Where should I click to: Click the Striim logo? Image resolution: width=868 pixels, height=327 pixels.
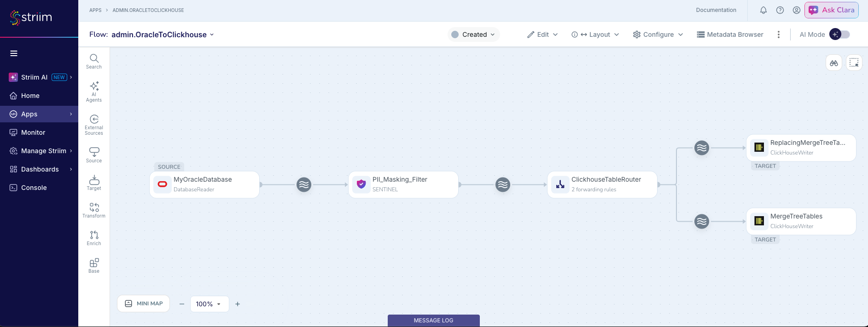coord(31,17)
